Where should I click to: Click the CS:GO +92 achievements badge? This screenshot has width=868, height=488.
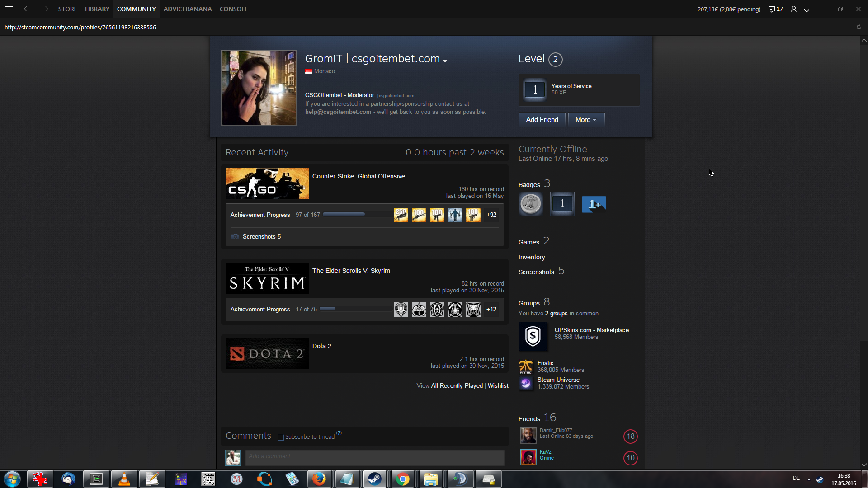[491, 215]
